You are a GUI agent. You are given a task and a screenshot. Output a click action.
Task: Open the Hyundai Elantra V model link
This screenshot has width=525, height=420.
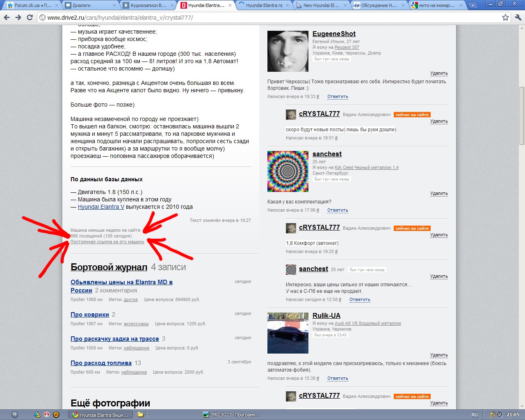click(x=101, y=207)
